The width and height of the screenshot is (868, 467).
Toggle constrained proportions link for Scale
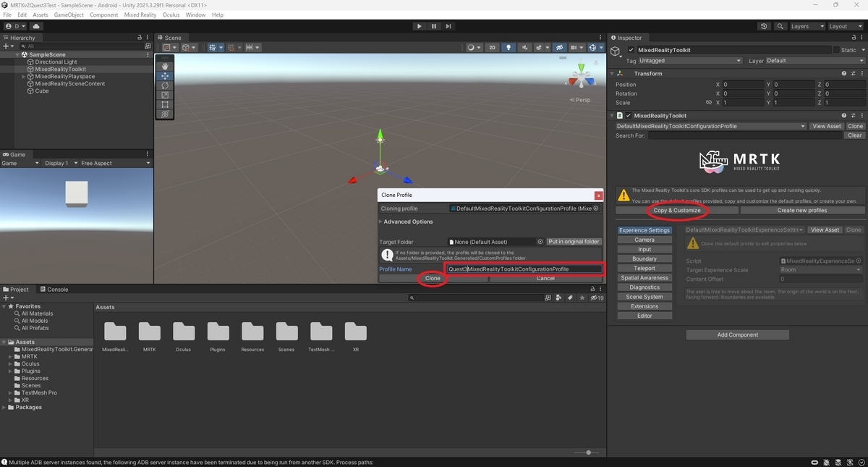(709, 103)
